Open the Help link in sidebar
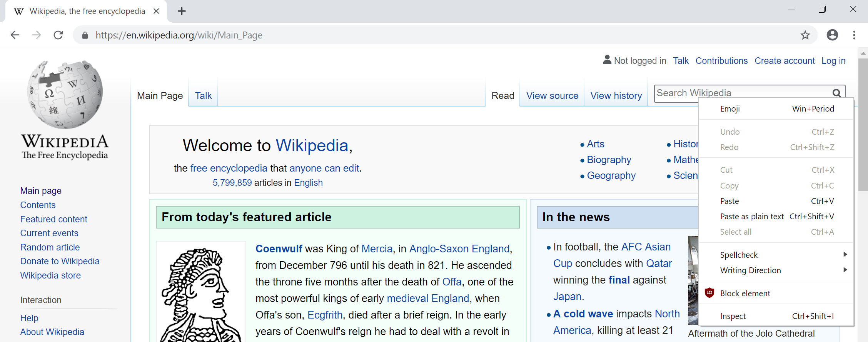Screen dimensions: 868x342 [x=29, y=318]
